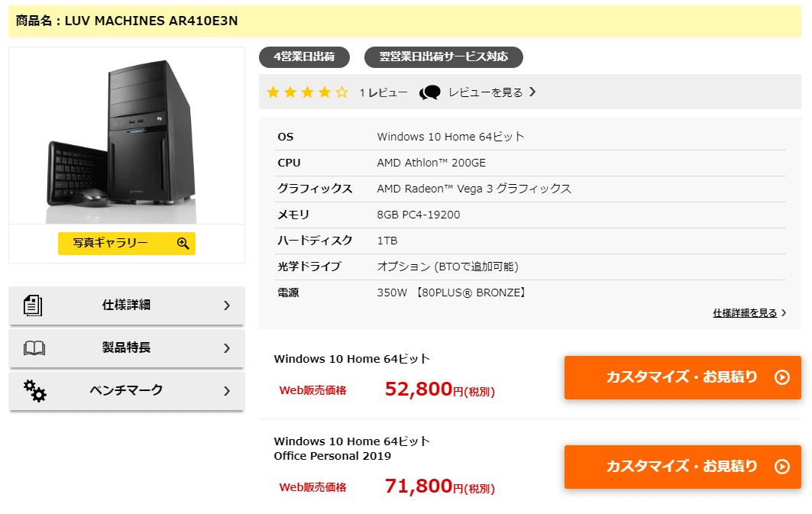Click the 翌営業日出荷サービス対応 badge
This screenshot has width=812, height=514.
tap(443, 57)
